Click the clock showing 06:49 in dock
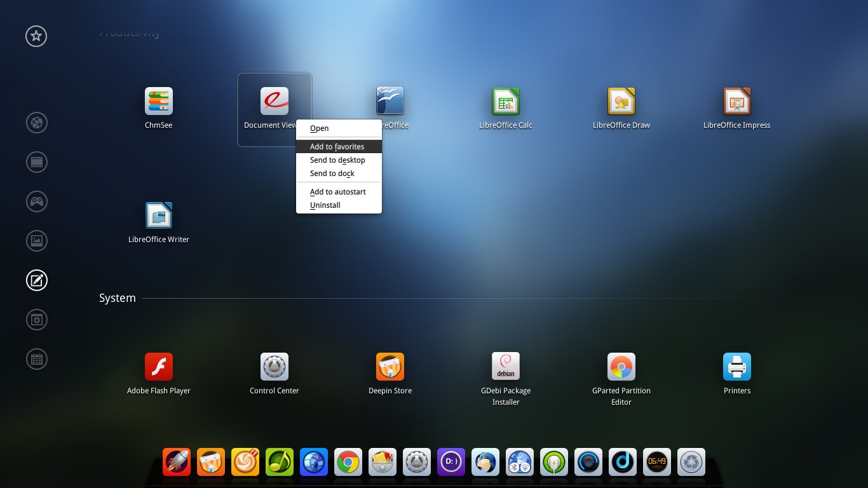This screenshot has width=868, height=488. [x=657, y=462]
